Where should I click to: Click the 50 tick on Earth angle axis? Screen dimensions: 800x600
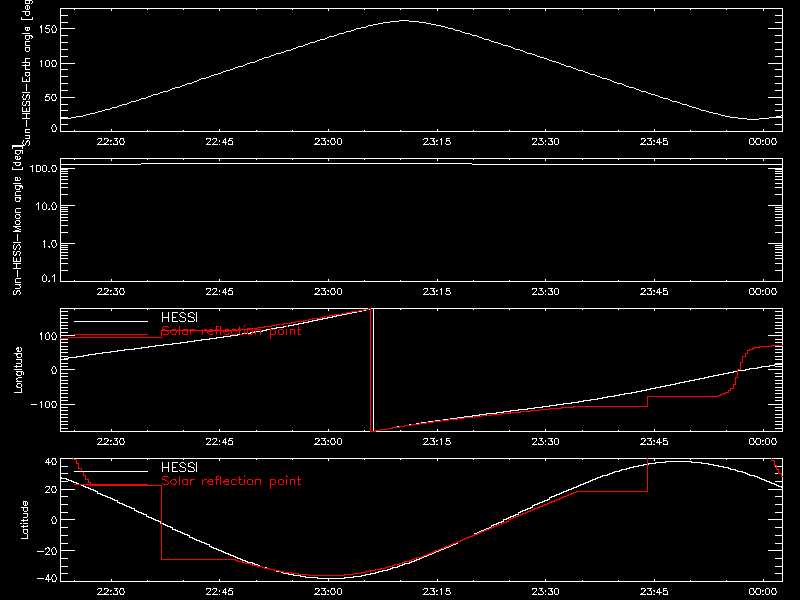[x=51, y=97]
